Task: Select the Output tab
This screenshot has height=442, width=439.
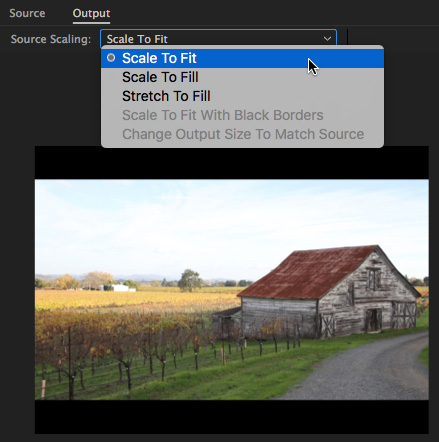Action: pyautogui.click(x=91, y=13)
